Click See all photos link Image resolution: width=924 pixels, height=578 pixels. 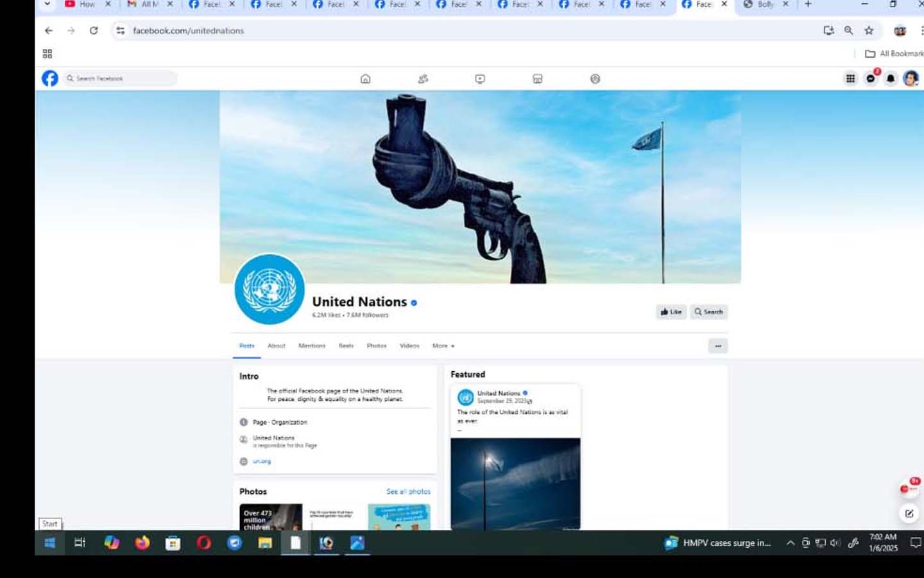coord(408,491)
